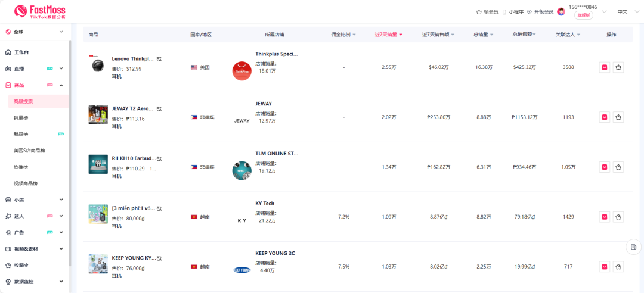Open the 中文 language dropdown

pyautogui.click(x=625, y=11)
